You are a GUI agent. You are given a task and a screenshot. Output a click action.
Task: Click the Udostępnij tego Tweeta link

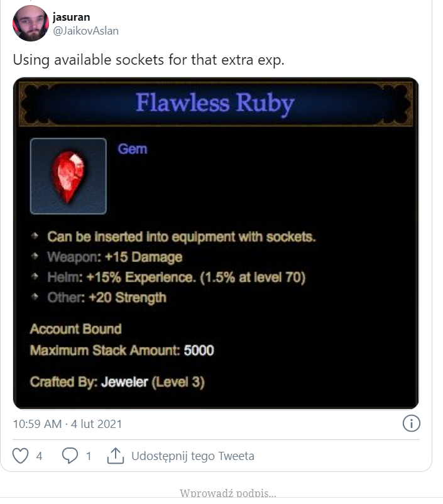tap(192, 456)
